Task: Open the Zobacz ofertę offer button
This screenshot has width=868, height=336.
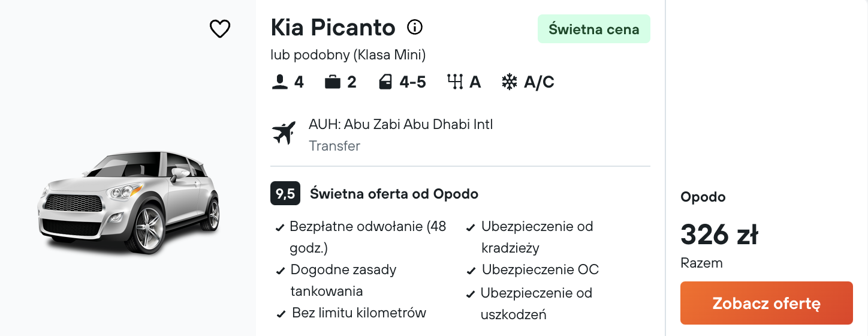Action: [767, 303]
